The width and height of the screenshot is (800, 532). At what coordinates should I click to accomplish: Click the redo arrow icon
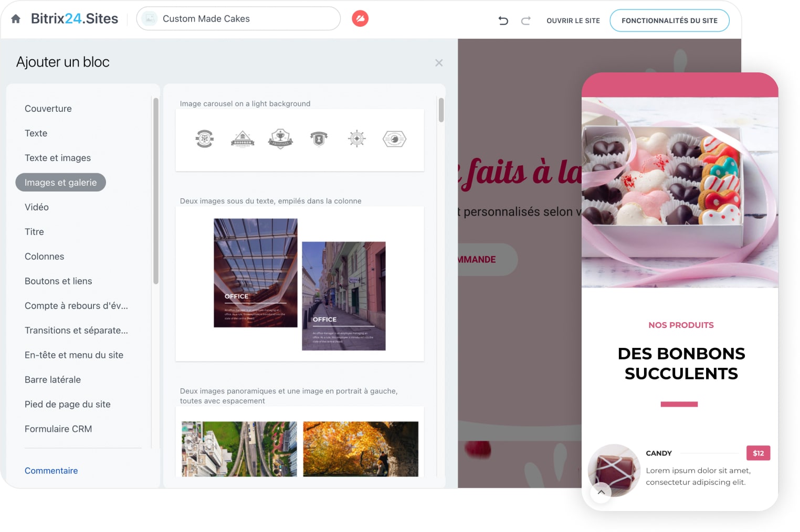(x=525, y=20)
